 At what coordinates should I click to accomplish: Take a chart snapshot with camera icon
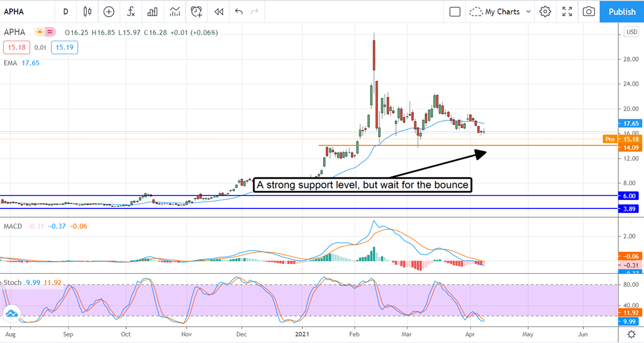click(589, 11)
